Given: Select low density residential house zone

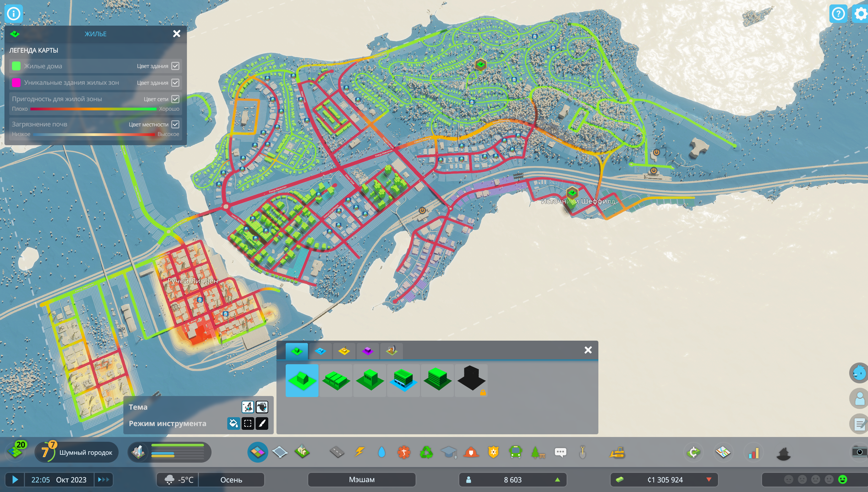Looking at the screenshot, I should (302, 380).
